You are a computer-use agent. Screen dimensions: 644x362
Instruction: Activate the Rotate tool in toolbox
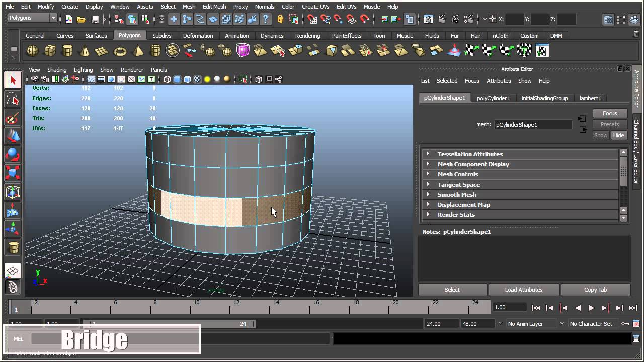coord(13,154)
